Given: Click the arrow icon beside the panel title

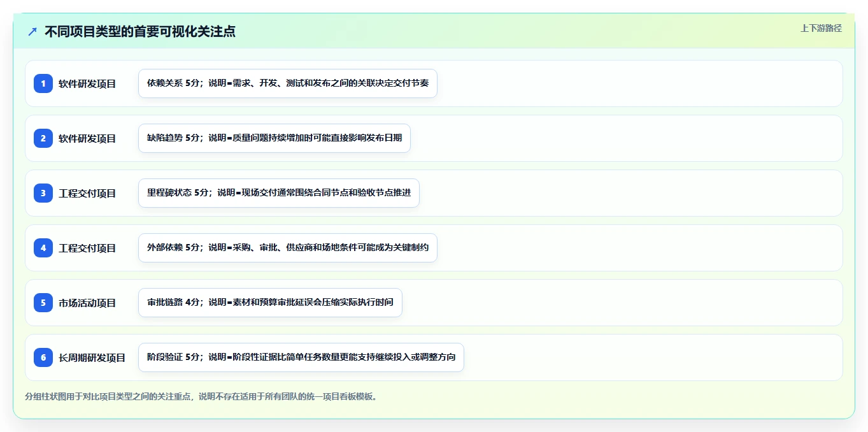Looking at the screenshot, I should tap(32, 32).
